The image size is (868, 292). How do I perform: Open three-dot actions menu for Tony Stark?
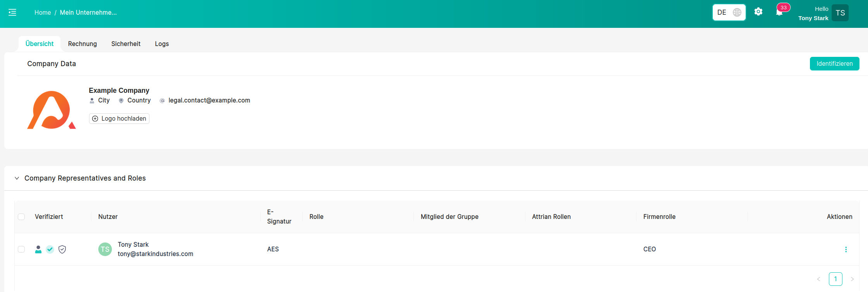[x=846, y=249]
